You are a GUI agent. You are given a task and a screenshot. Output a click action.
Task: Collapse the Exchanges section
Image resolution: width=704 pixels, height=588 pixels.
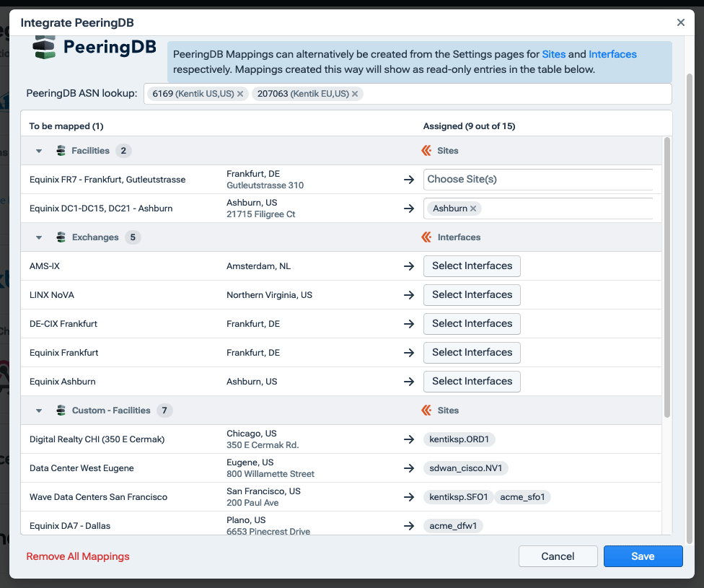[38, 237]
